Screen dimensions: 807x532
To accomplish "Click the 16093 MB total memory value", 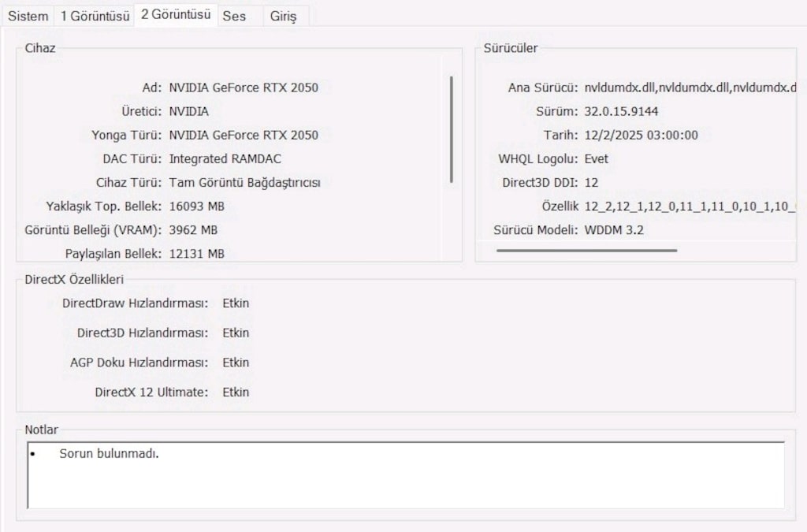I will coord(196,206).
